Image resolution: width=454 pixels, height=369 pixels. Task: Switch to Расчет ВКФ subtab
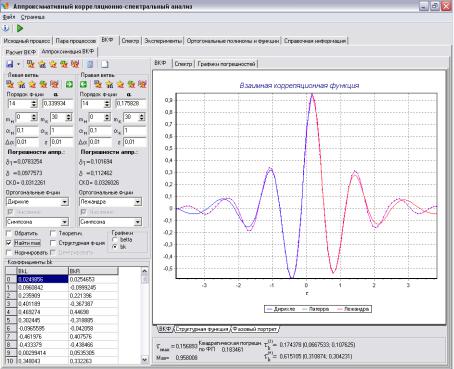[x=21, y=52]
